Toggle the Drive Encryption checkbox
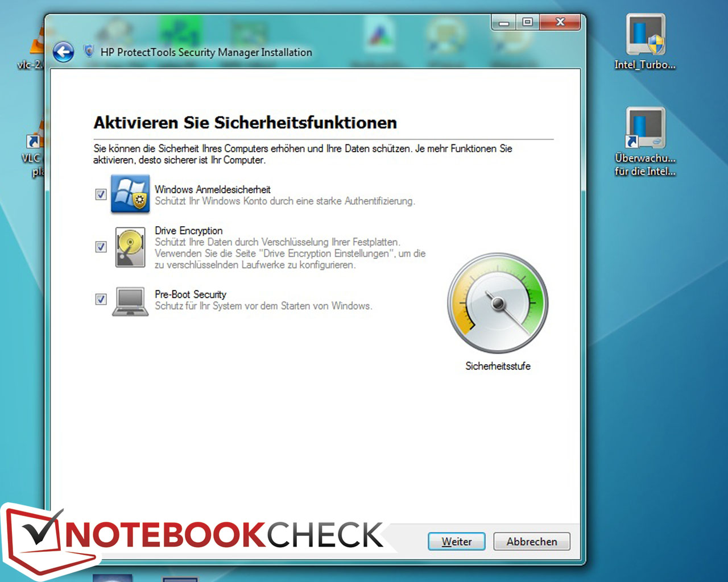The image size is (728, 582). 101,247
